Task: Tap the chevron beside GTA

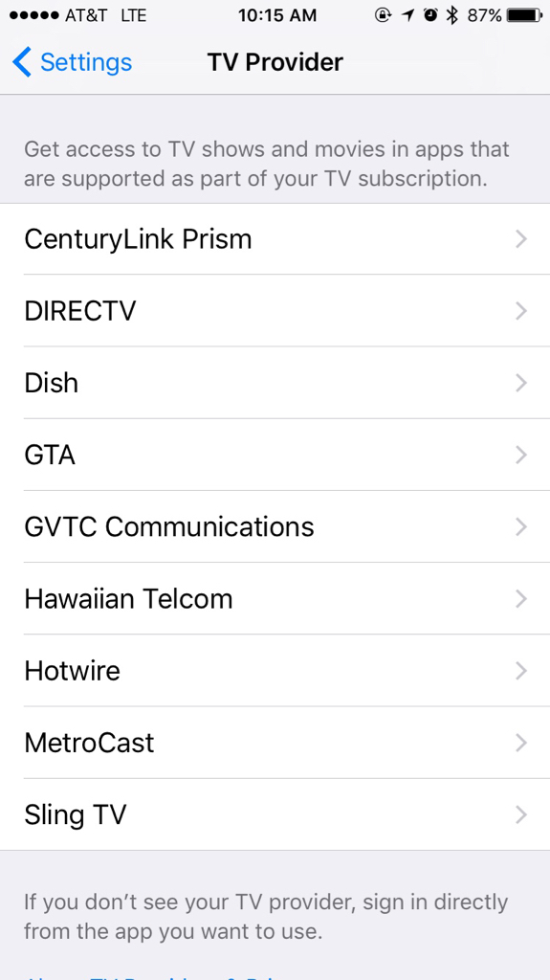Action: 521,455
